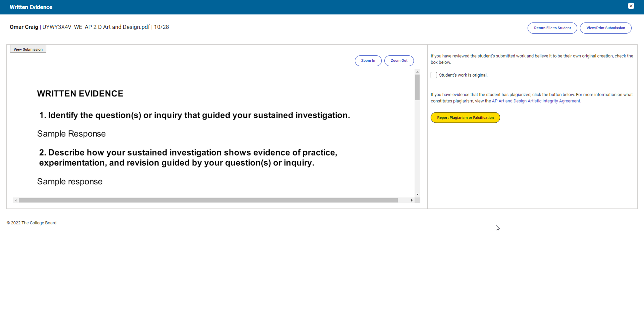
Task: Click the horizontal scrollbar right arrow
Action: pos(411,200)
